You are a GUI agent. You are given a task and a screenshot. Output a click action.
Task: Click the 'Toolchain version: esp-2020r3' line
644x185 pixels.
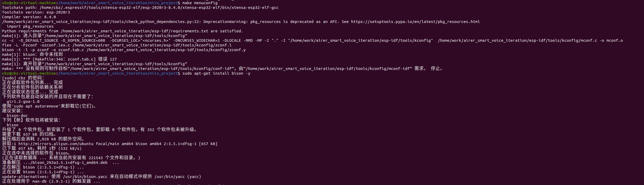pyautogui.click(x=36, y=12)
